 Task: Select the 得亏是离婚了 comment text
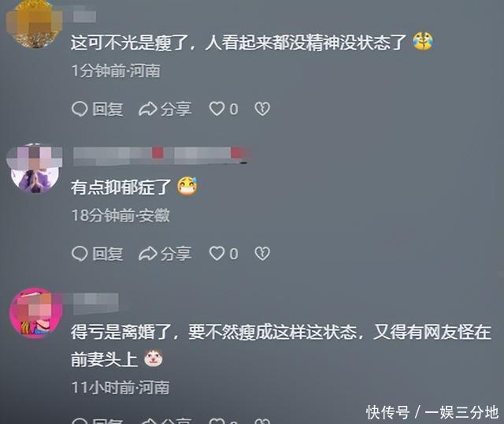coord(281,345)
